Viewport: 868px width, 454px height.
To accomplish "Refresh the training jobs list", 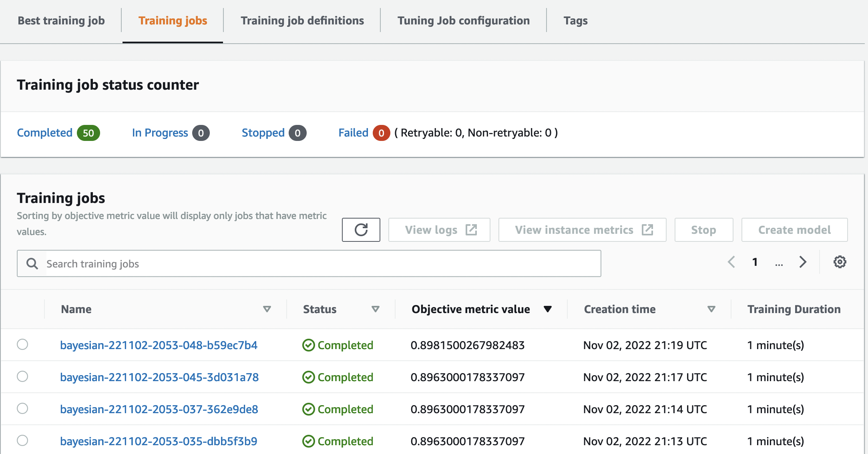I will click(361, 230).
